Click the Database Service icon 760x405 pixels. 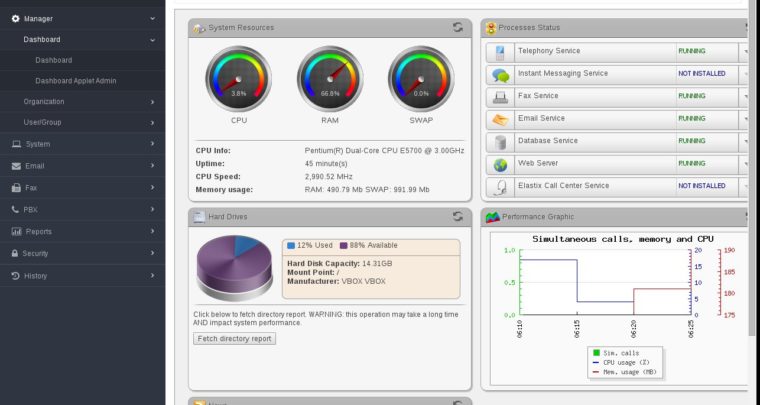click(x=499, y=141)
